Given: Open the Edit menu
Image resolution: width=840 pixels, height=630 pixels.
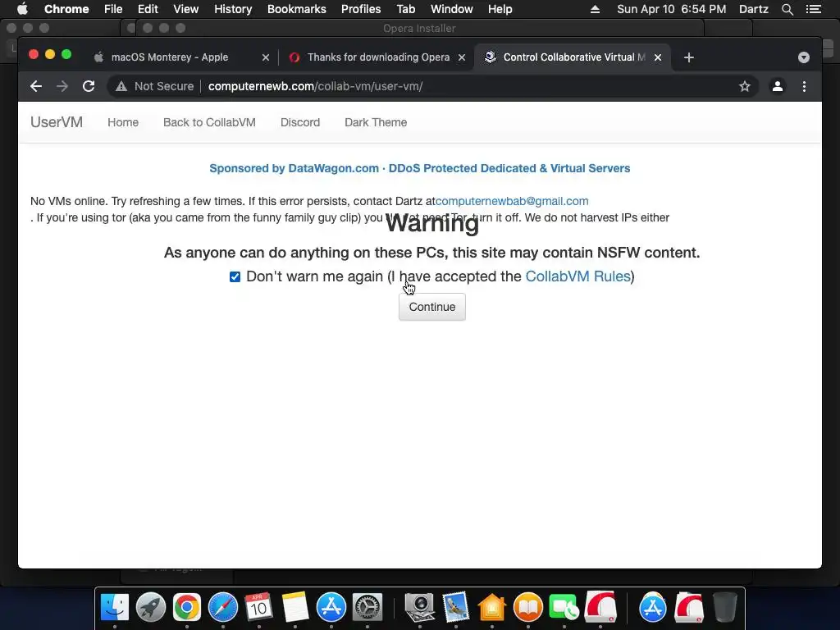Looking at the screenshot, I should click(148, 9).
